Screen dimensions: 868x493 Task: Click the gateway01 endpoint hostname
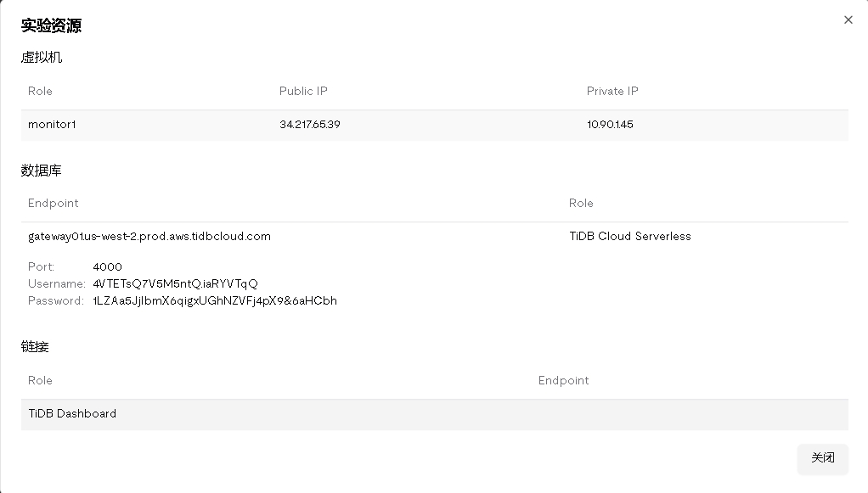pos(149,237)
